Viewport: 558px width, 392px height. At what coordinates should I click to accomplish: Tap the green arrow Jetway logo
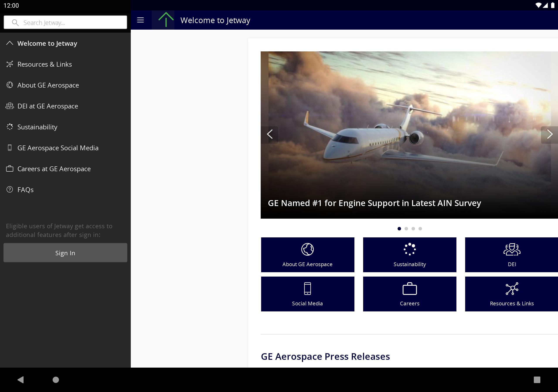pyautogui.click(x=166, y=19)
